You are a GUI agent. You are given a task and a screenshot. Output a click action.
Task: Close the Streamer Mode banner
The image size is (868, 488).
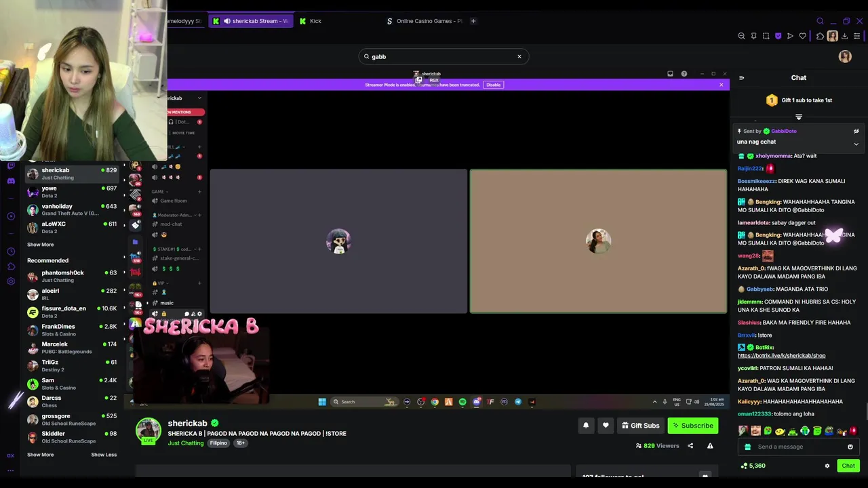[721, 85]
